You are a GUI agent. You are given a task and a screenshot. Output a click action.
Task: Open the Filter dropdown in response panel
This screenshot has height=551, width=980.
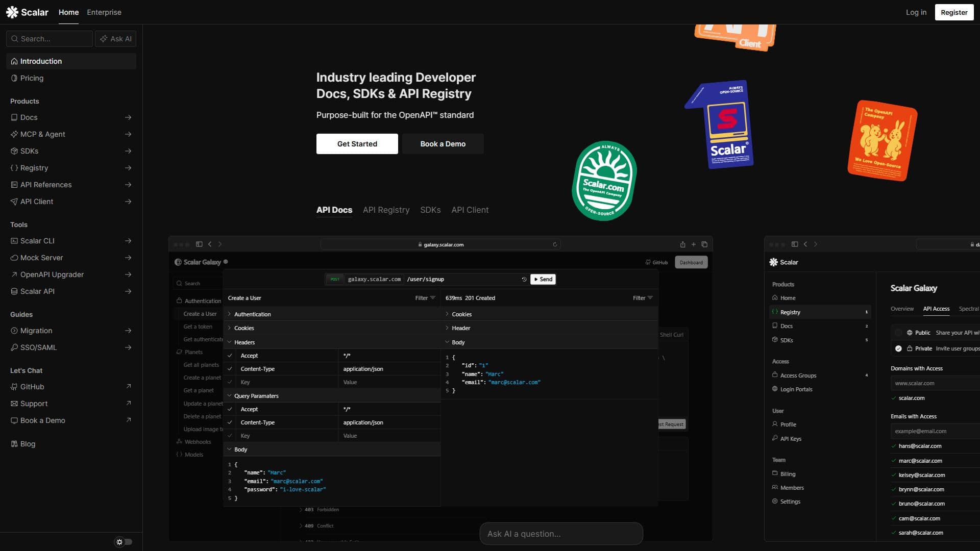[643, 298]
